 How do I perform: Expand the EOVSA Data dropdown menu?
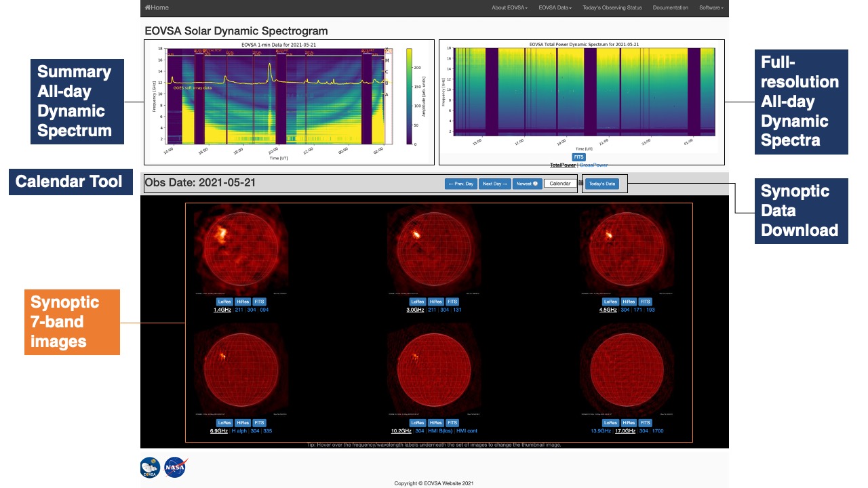tap(555, 7)
